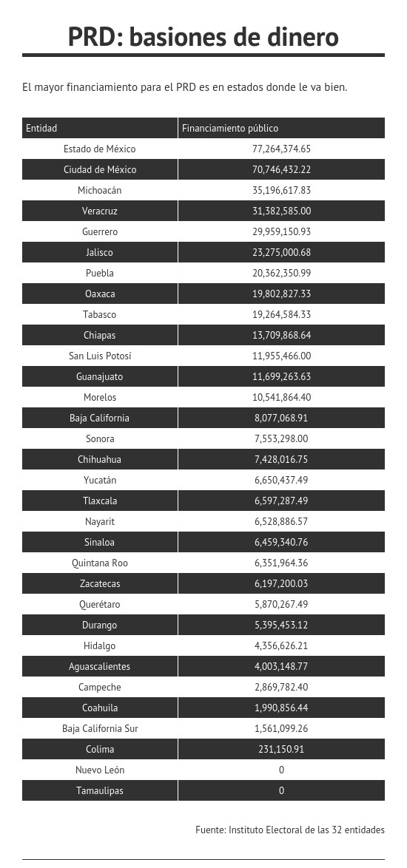Select Baja California entity cell

(100, 418)
